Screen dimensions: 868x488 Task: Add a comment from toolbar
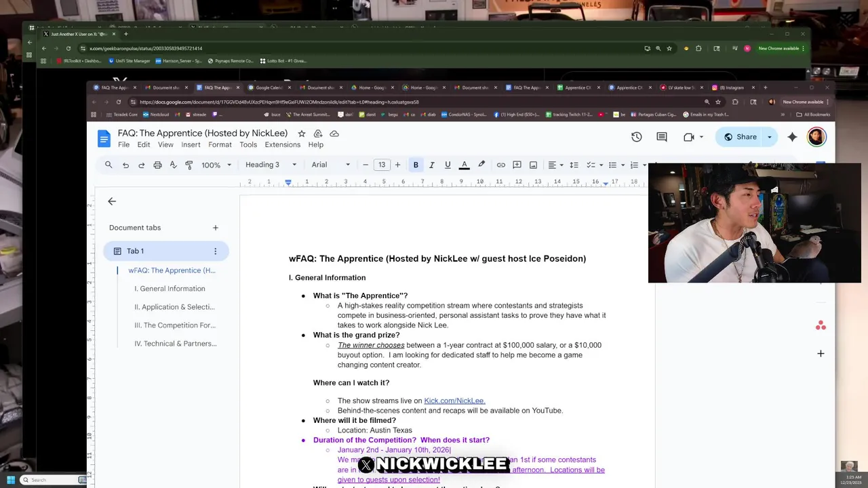[x=517, y=165]
